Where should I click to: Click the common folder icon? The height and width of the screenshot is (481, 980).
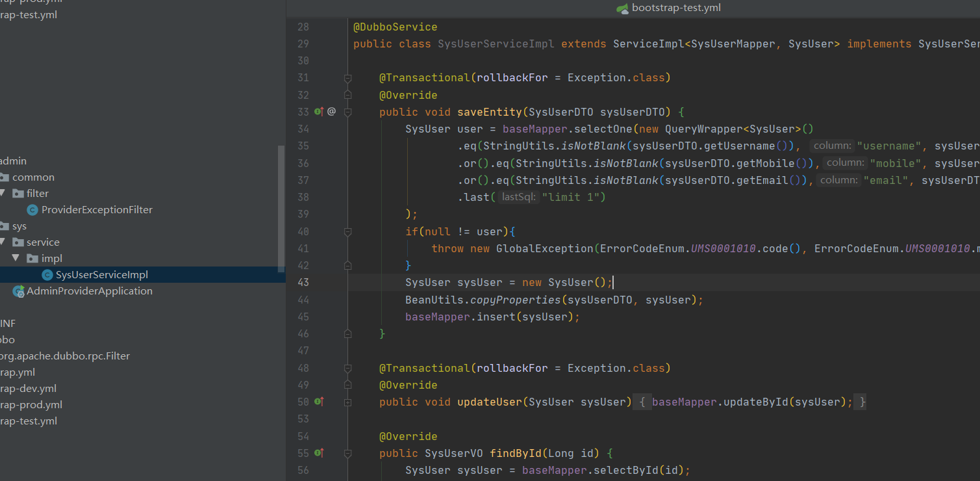pos(5,177)
